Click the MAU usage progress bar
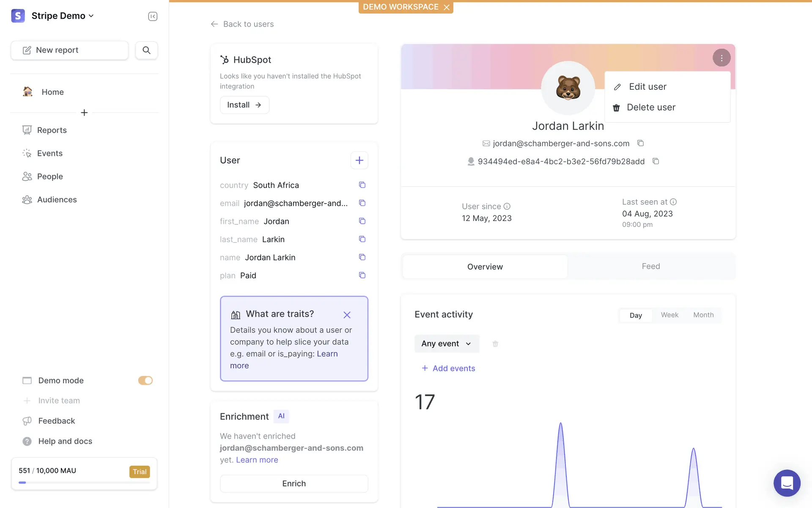Screen dimensions: 812x508 84,483
